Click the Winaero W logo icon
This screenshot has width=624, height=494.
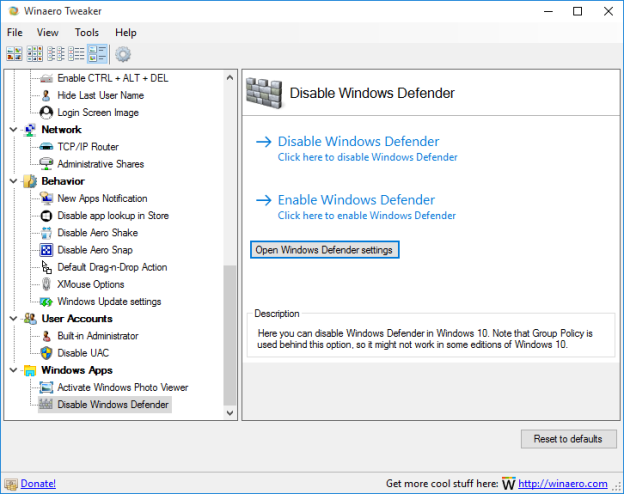coord(509,484)
